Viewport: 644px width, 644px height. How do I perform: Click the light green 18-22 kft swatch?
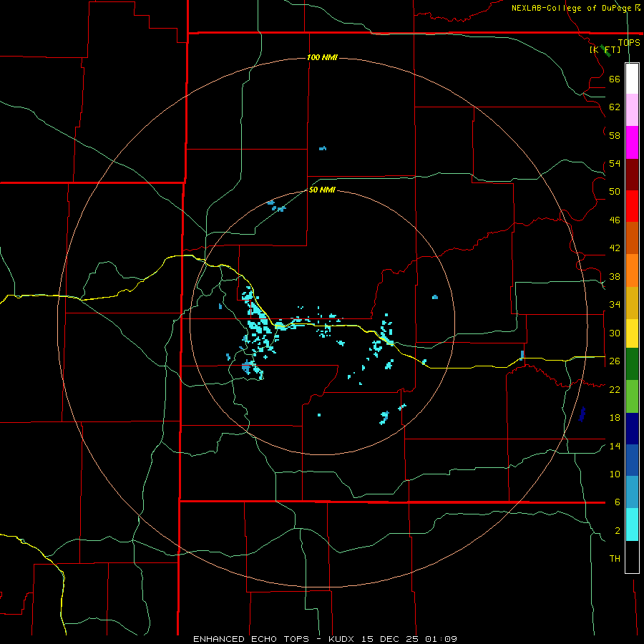pyautogui.click(x=632, y=396)
